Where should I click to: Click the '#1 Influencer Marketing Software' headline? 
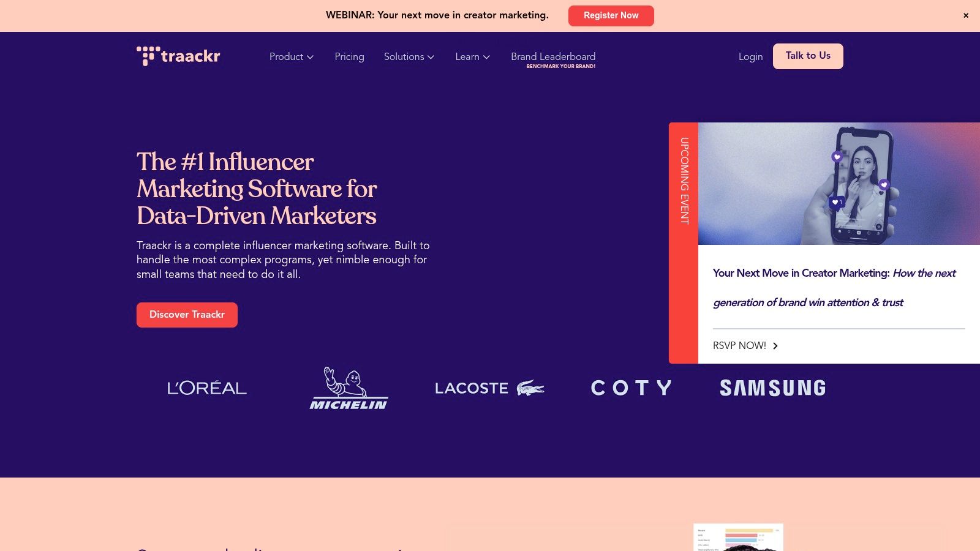pyautogui.click(x=257, y=189)
